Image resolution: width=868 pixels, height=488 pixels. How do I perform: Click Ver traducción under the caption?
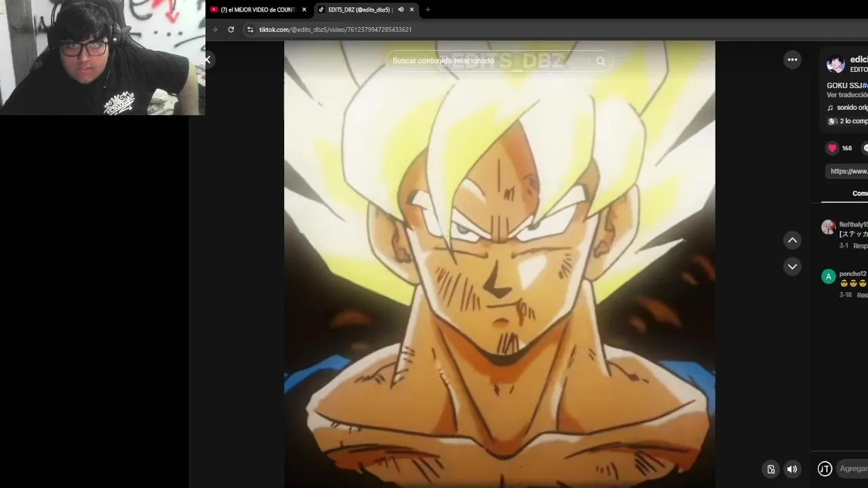click(847, 95)
